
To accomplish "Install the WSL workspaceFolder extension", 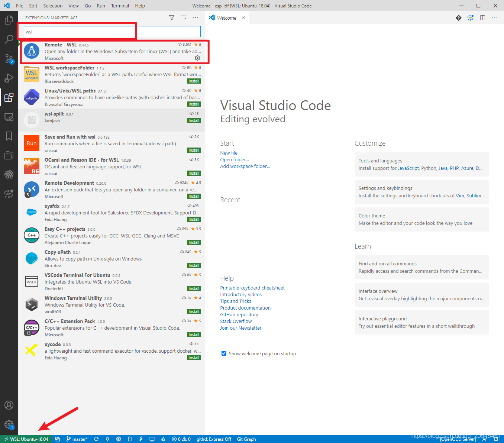I will click(194, 81).
